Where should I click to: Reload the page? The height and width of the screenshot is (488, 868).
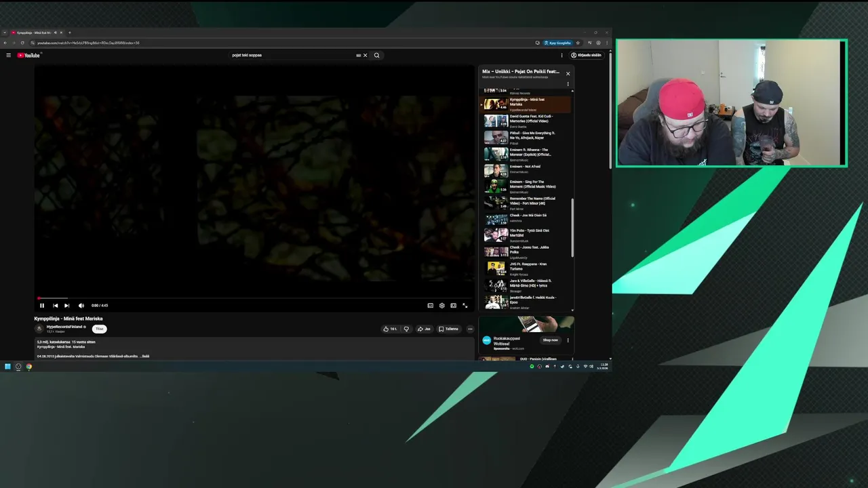tap(22, 43)
